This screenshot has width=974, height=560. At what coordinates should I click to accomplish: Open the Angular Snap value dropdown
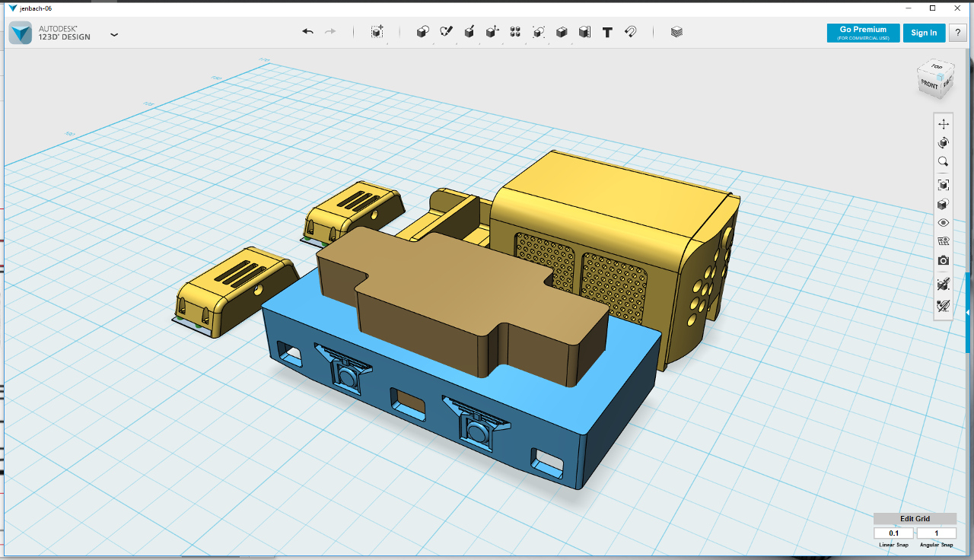coord(936,533)
